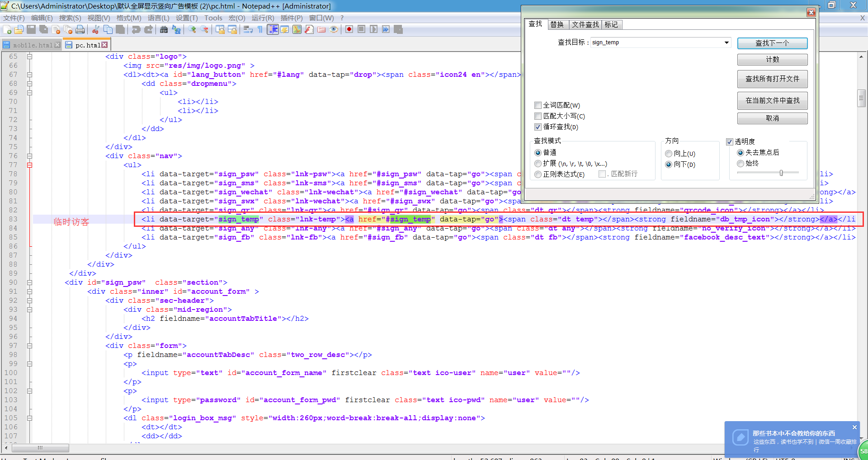Select 扩展 extended search mode
The width and height of the screenshot is (868, 460).
tap(538, 164)
